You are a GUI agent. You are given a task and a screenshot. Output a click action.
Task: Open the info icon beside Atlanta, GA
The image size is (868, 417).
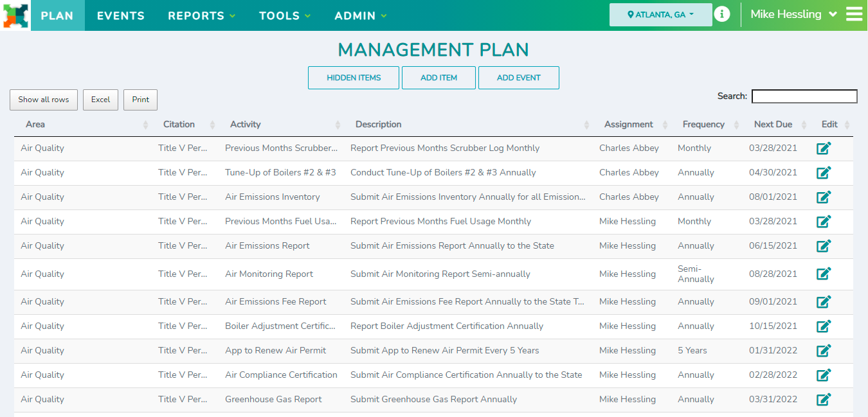pyautogui.click(x=722, y=14)
